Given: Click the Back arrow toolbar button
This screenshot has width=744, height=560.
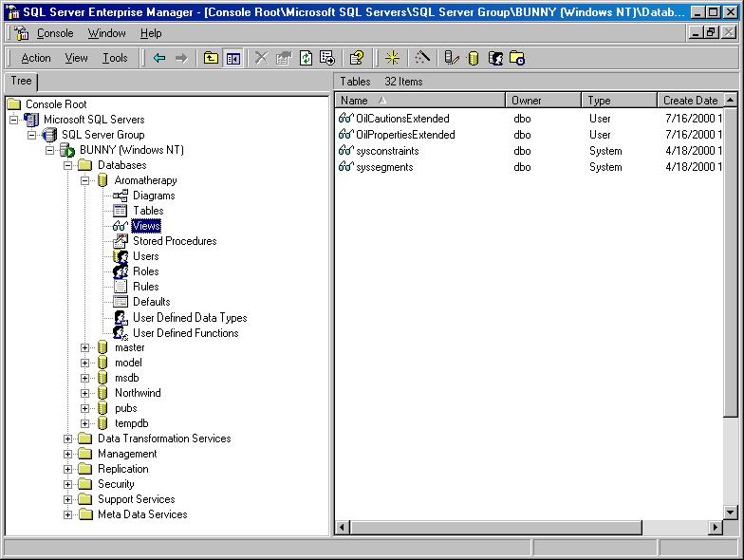Looking at the screenshot, I should pos(159,59).
